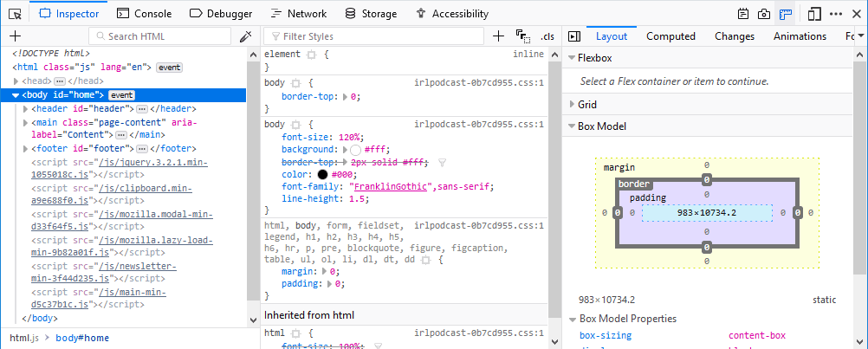The height and width of the screenshot is (349, 868).
Task: Open the Animations sidebar tab
Action: click(x=800, y=36)
